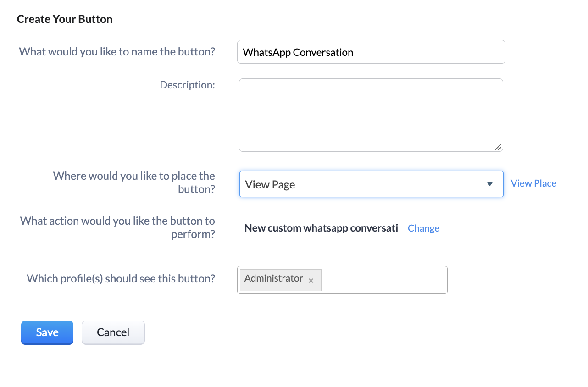Cancel button creation
Screen dimensions: 588x387
click(x=113, y=332)
